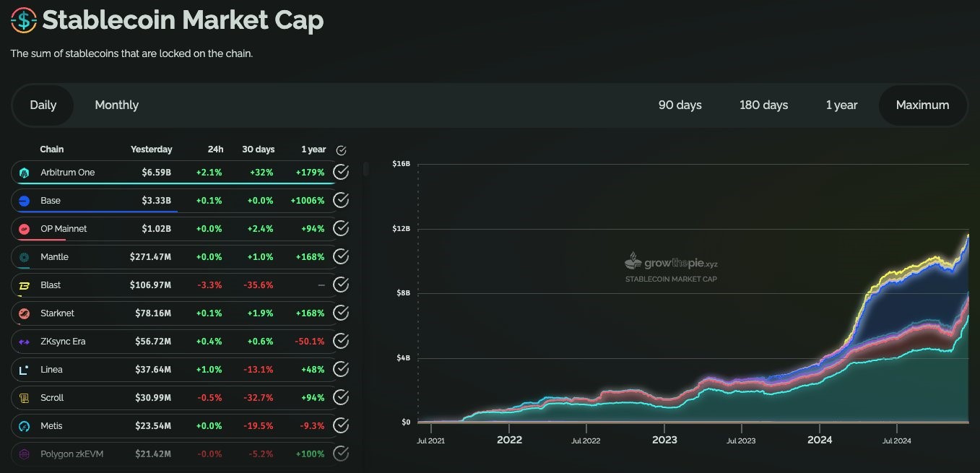This screenshot has width=980, height=473.
Task: Click the Blast chain logo
Action: click(x=24, y=285)
